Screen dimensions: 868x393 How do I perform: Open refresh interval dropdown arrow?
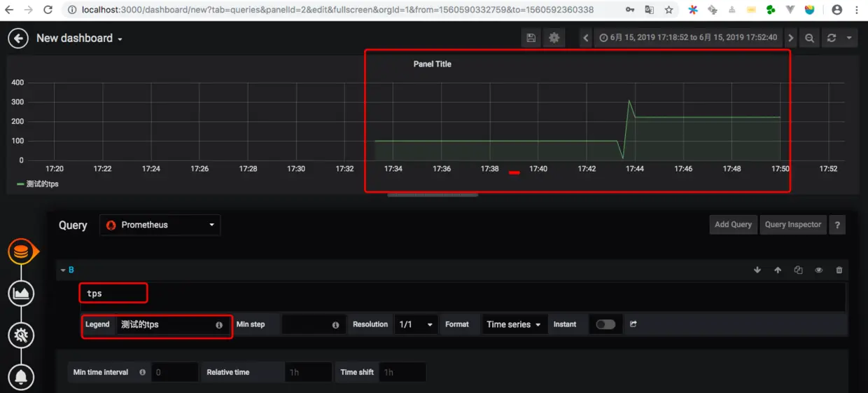[x=849, y=38]
